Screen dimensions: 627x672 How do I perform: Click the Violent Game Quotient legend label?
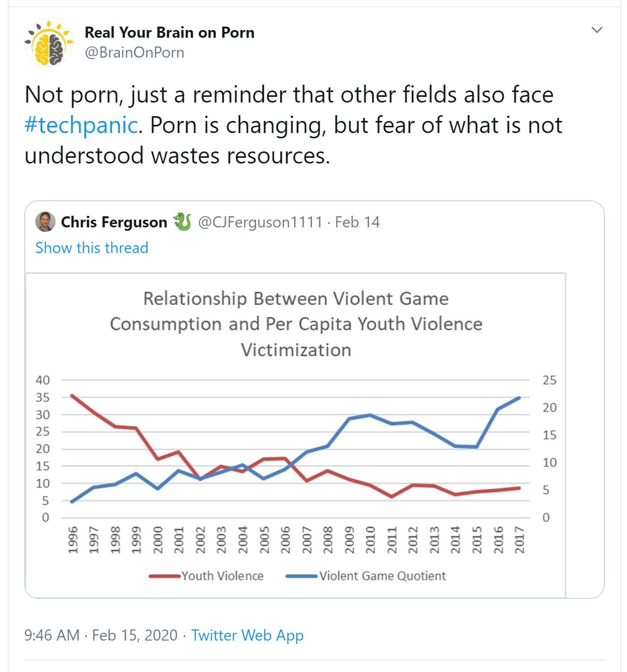tap(382, 576)
